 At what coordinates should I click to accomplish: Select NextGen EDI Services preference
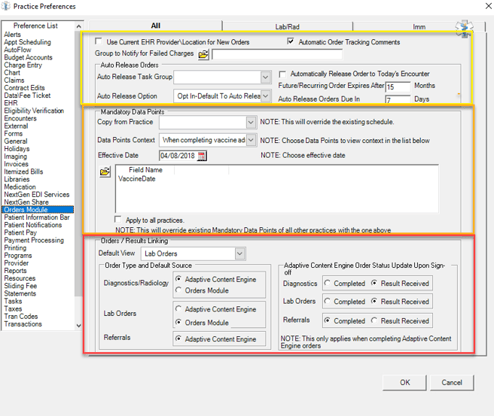pos(36,194)
